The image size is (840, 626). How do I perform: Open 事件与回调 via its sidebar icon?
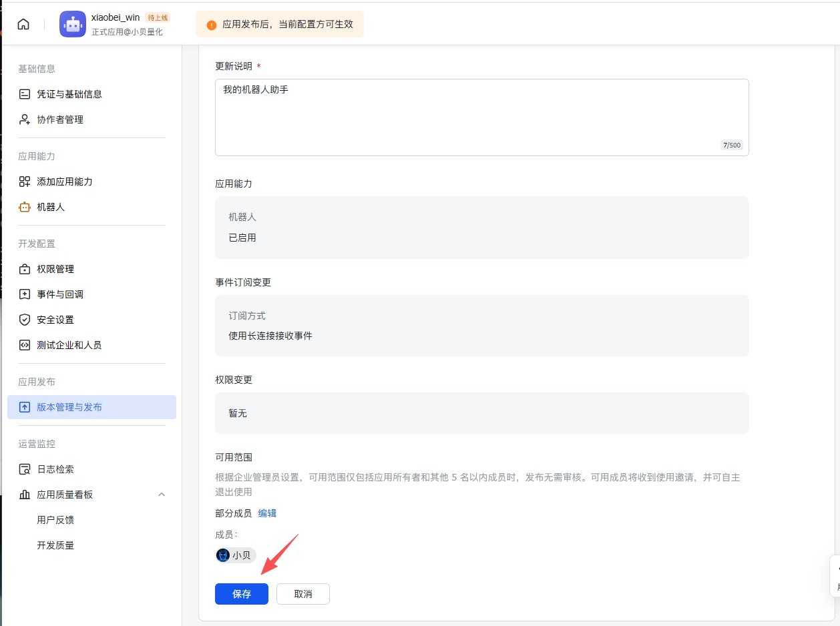[23, 294]
